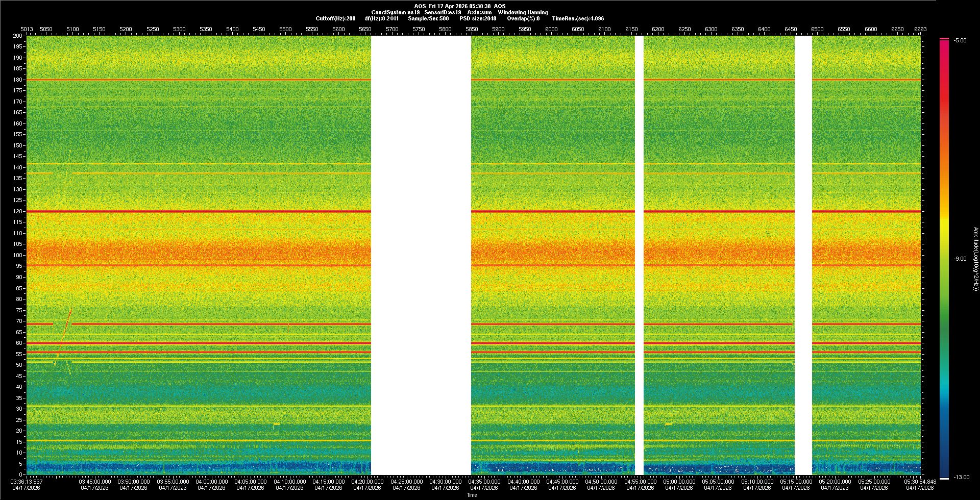Select the SensorID:es19 label

tap(443, 12)
